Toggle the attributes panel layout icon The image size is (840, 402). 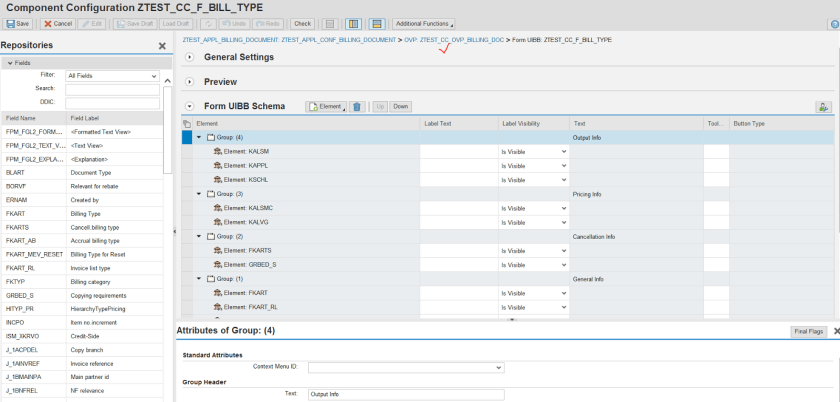point(376,23)
